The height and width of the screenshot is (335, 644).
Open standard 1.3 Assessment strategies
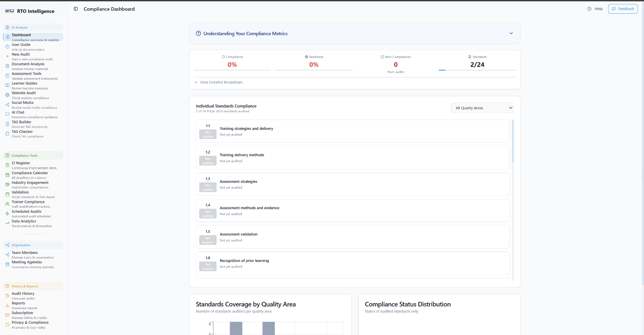[x=353, y=184]
